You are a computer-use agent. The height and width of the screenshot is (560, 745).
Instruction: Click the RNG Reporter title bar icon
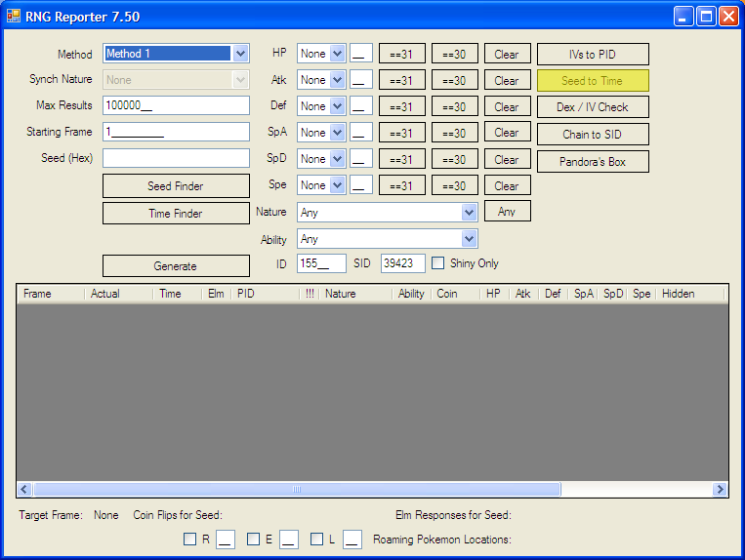pyautogui.click(x=14, y=16)
